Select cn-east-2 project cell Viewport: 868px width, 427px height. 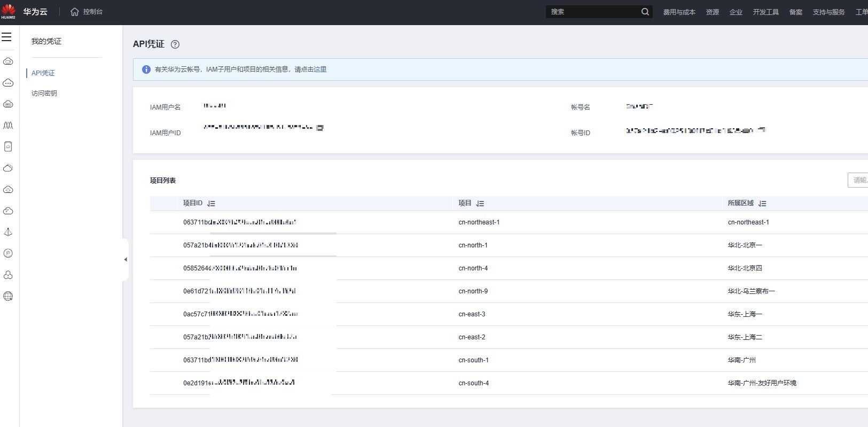click(472, 337)
